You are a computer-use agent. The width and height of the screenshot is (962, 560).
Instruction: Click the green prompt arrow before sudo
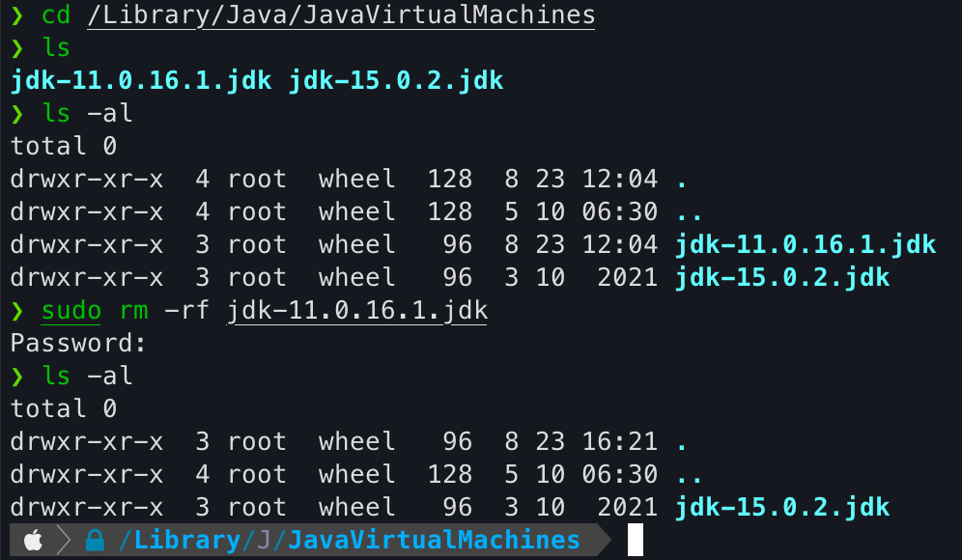click(x=17, y=311)
